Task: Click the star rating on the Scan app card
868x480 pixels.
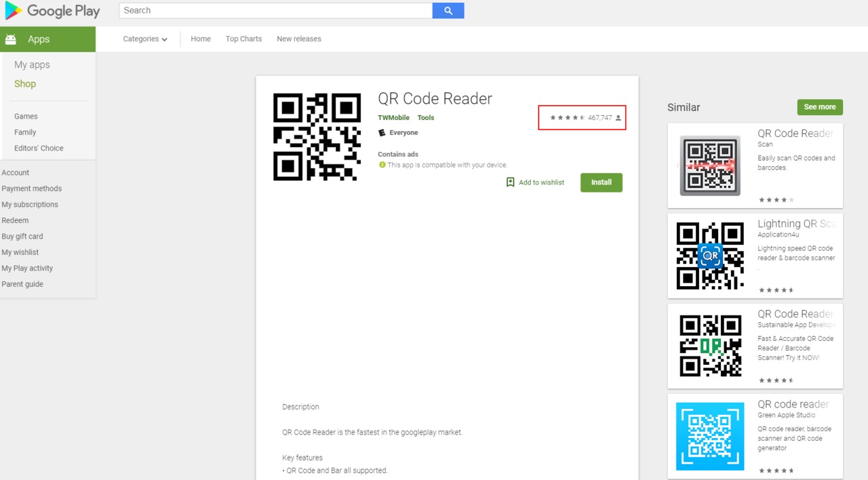Action: tap(776, 200)
